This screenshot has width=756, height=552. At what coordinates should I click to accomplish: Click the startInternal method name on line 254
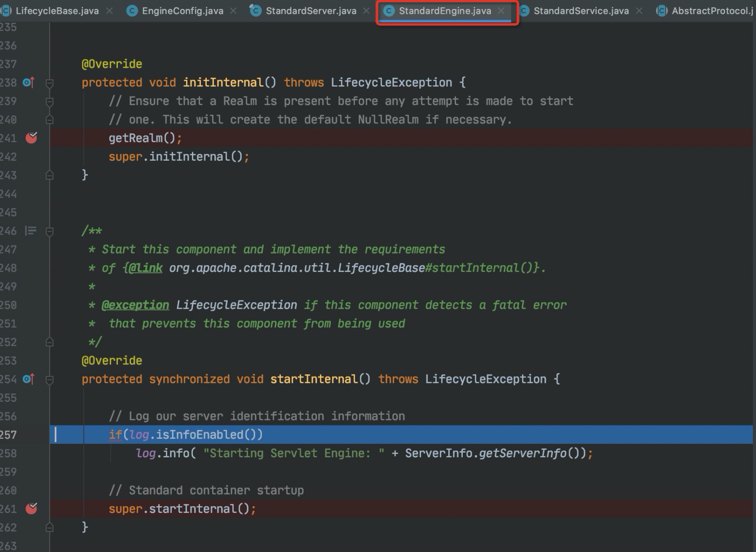[314, 379]
